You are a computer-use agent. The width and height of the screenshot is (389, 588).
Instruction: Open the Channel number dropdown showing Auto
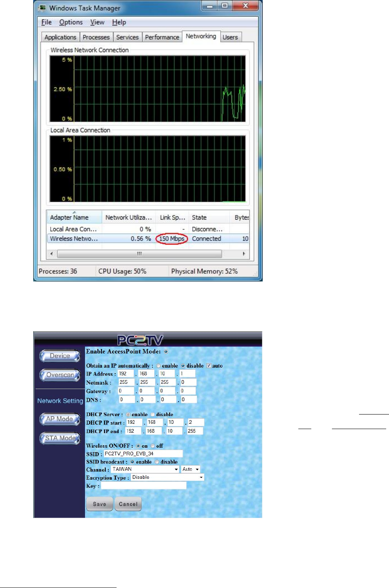pos(191,470)
